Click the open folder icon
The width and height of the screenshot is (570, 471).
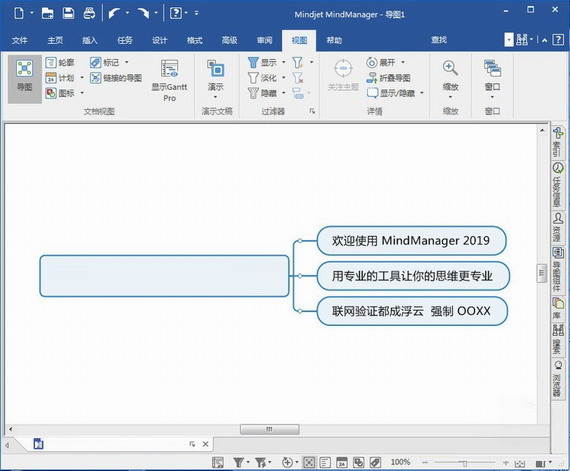[x=48, y=13]
